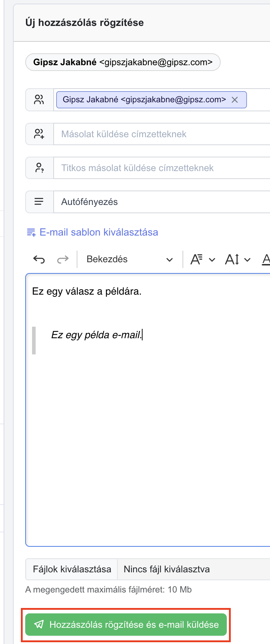Click the maximum file size note

[108, 590]
